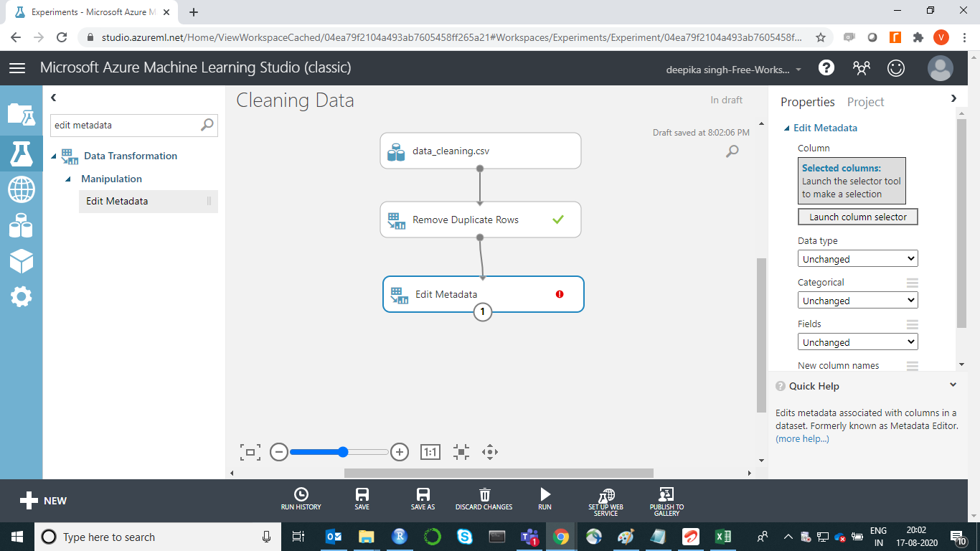The height and width of the screenshot is (551, 980).
Task: Open the (more help...) link
Action: [x=802, y=438]
